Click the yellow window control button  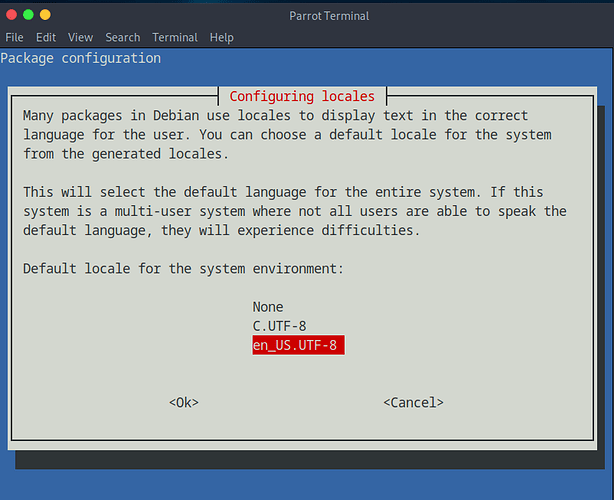click(x=45, y=15)
